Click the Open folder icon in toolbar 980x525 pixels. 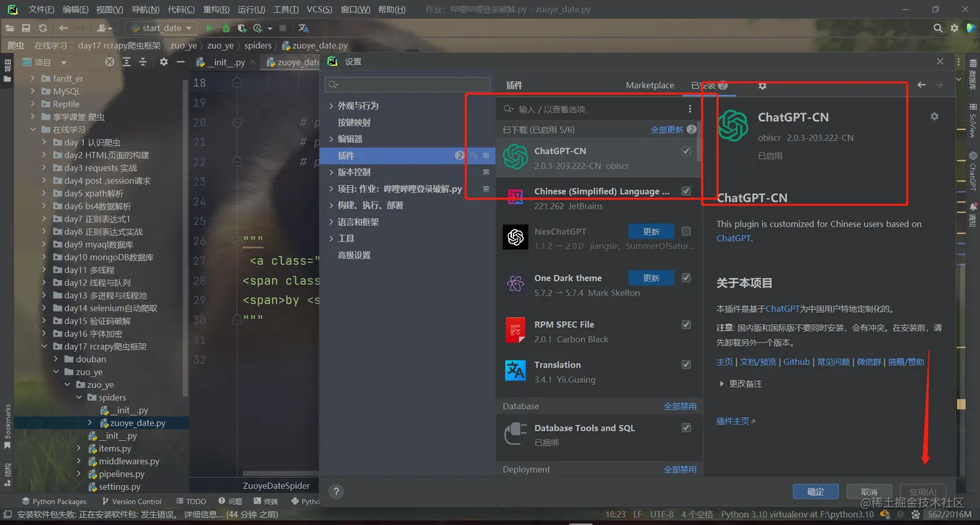pyautogui.click(x=10, y=28)
